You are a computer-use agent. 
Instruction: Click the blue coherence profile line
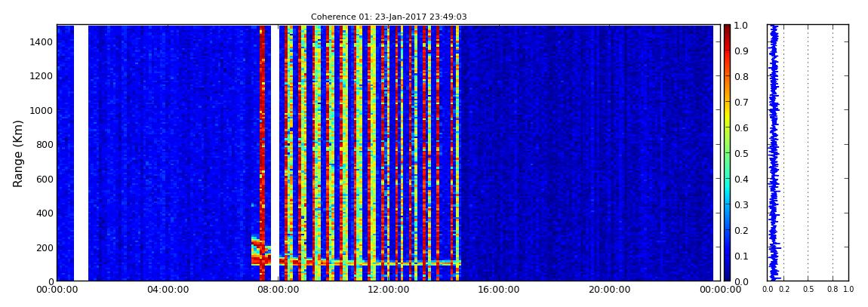pos(774,152)
